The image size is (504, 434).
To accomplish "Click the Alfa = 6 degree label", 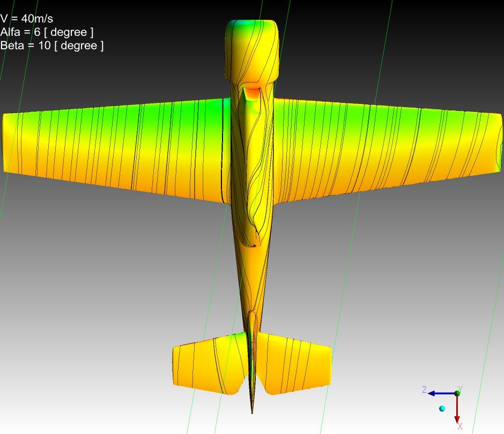I will click(x=47, y=32).
